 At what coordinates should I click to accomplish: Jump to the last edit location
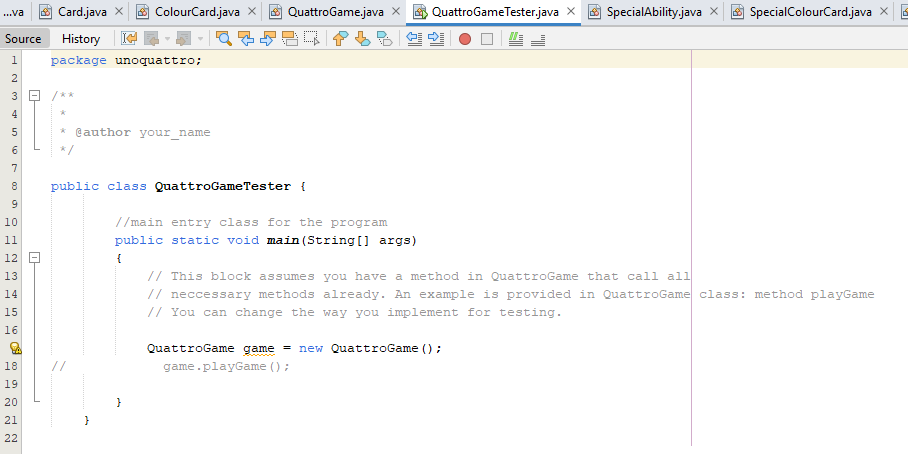click(x=129, y=39)
